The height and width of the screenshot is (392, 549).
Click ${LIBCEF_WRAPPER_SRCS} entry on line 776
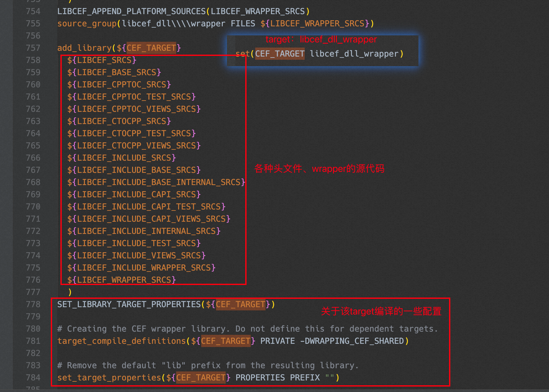point(122,280)
